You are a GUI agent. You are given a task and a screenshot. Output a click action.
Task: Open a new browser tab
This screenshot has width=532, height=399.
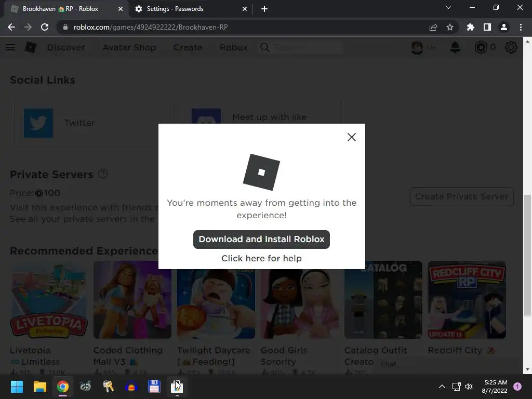pyautogui.click(x=264, y=9)
